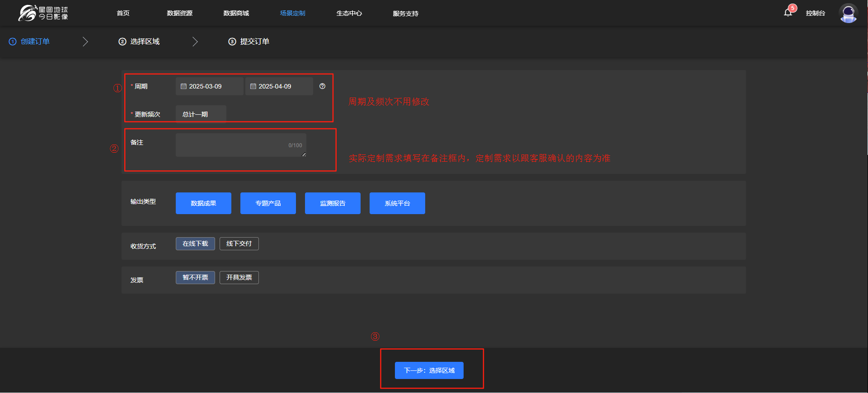Click the calendar icon in start date field

[x=183, y=86]
